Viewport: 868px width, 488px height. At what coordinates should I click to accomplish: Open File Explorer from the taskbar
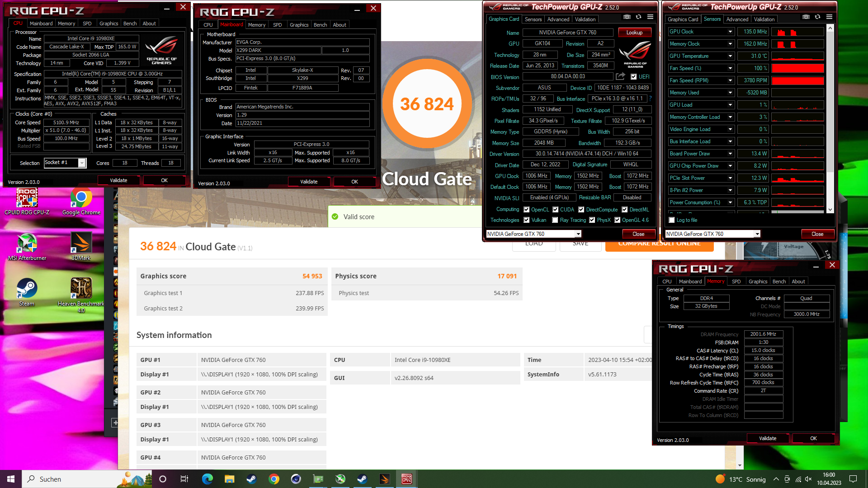pyautogui.click(x=230, y=479)
